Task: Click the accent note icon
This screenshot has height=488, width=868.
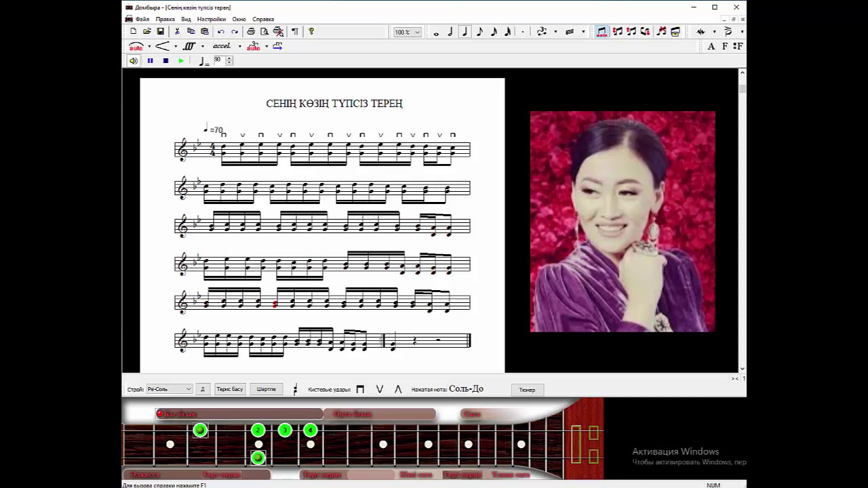Action: 728,32
